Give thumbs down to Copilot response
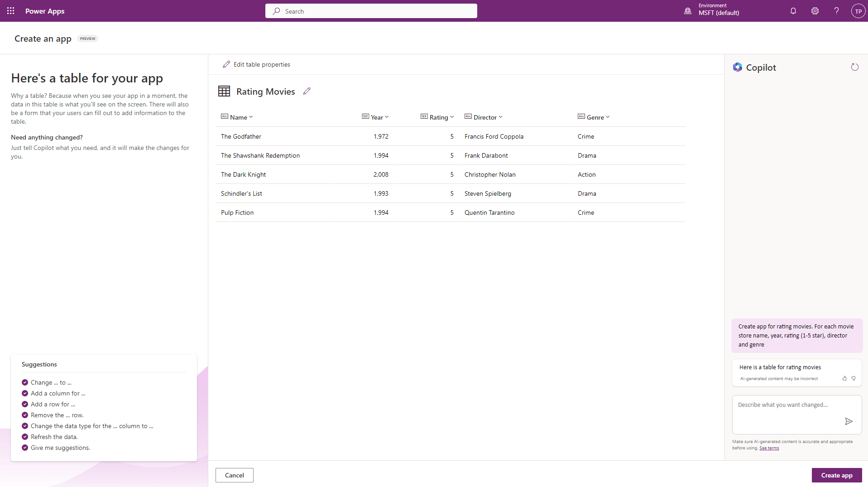868x487 pixels. point(854,378)
